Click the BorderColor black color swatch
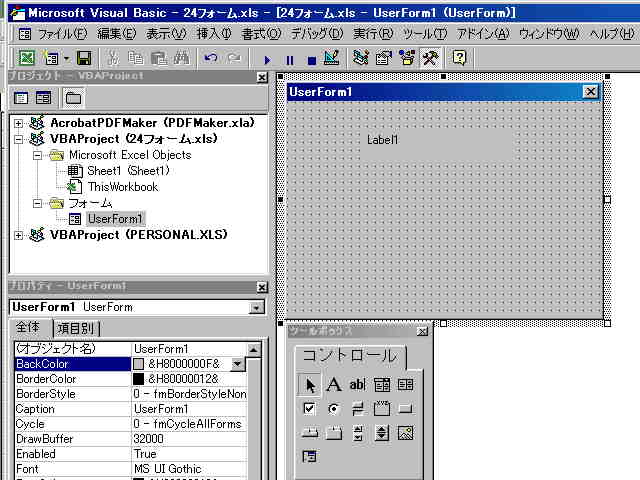The image size is (640, 480). click(138, 379)
